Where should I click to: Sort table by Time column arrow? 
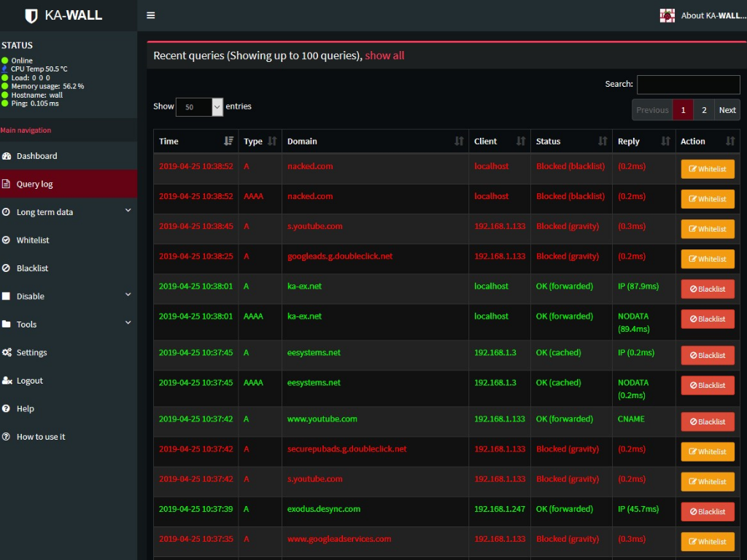click(x=228, y=141)
